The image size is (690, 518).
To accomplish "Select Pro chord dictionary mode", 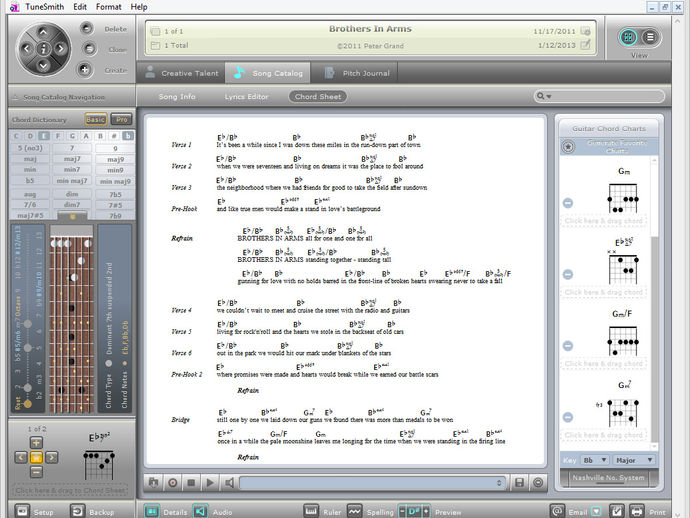I will pyautogui.click(x=121, y=119).
